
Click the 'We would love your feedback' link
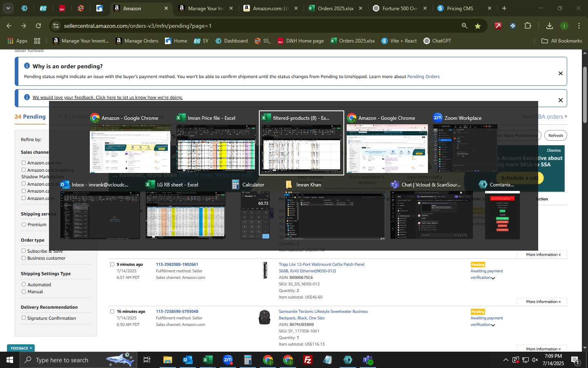(107, 97)
